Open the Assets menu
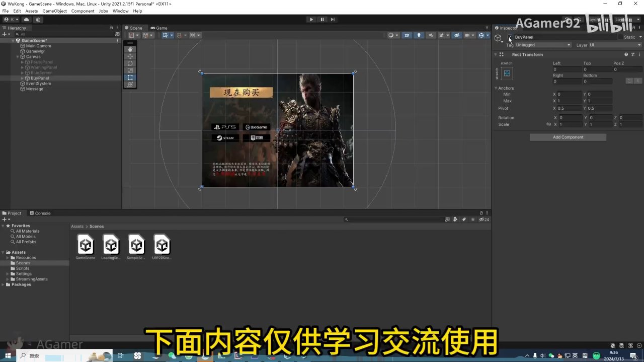This screenshot has height=362, width=644. 32,11
